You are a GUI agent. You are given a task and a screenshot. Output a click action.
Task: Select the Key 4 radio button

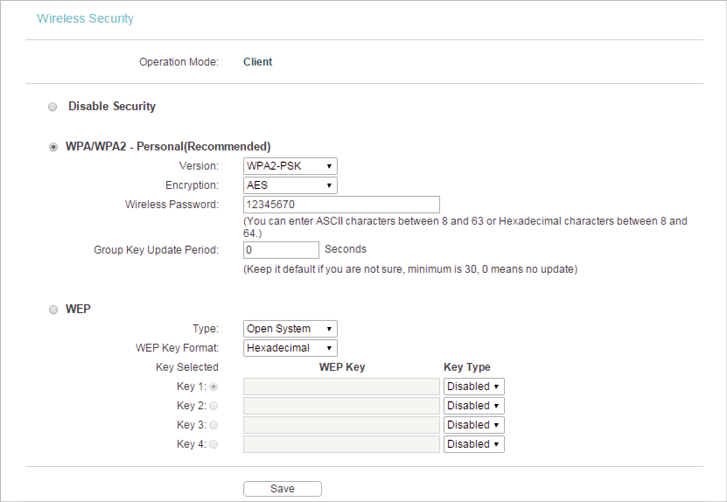[213, 445]
